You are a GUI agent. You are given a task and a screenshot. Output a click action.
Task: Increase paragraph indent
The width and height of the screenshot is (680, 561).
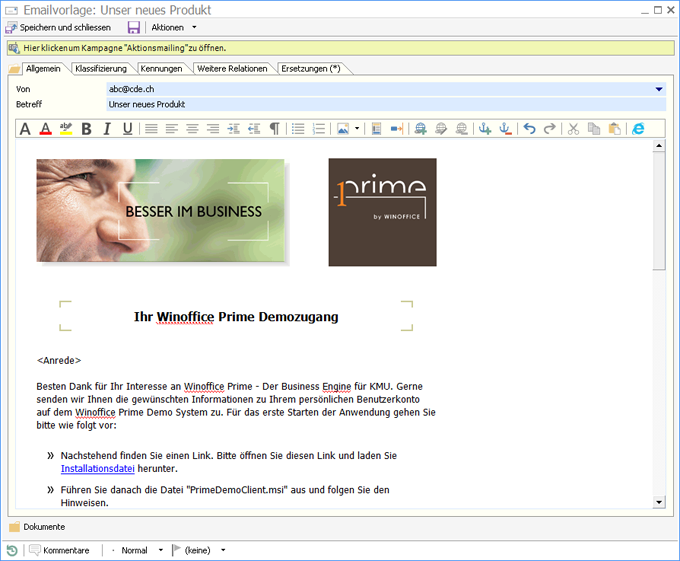pyautogui.click(x=233, y=129)
